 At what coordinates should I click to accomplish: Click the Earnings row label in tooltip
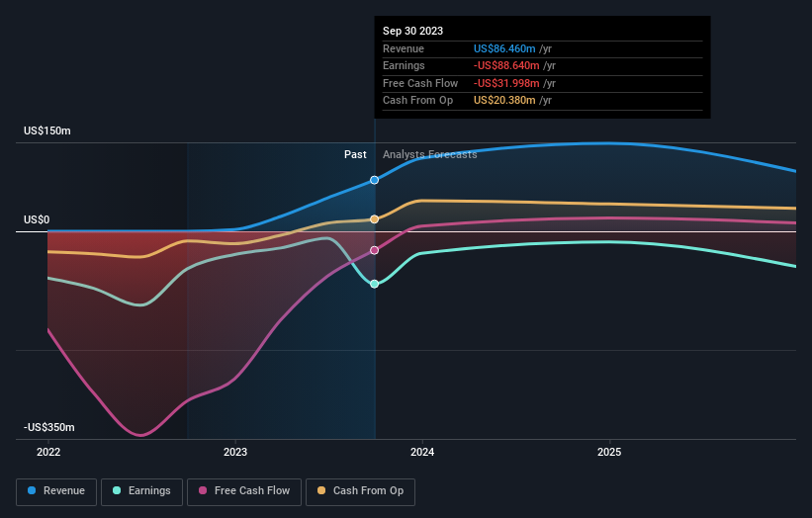(x=404, y=65)
